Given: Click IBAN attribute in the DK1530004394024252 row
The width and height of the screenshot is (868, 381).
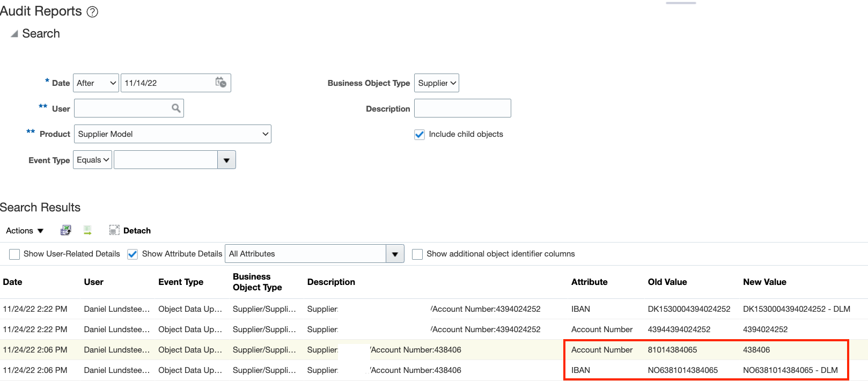Looking at the screenshot, I should click(580, 309).
